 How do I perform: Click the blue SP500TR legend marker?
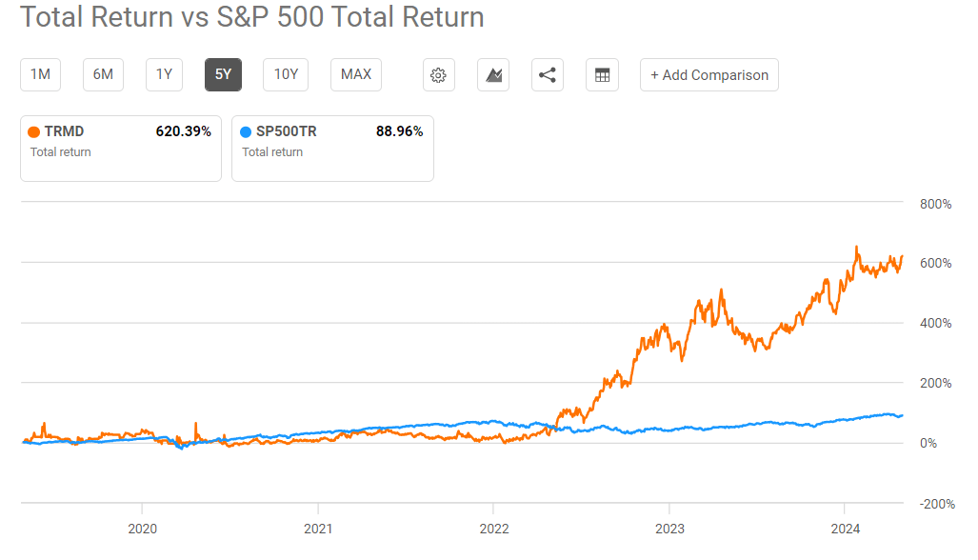pos(246,131)
